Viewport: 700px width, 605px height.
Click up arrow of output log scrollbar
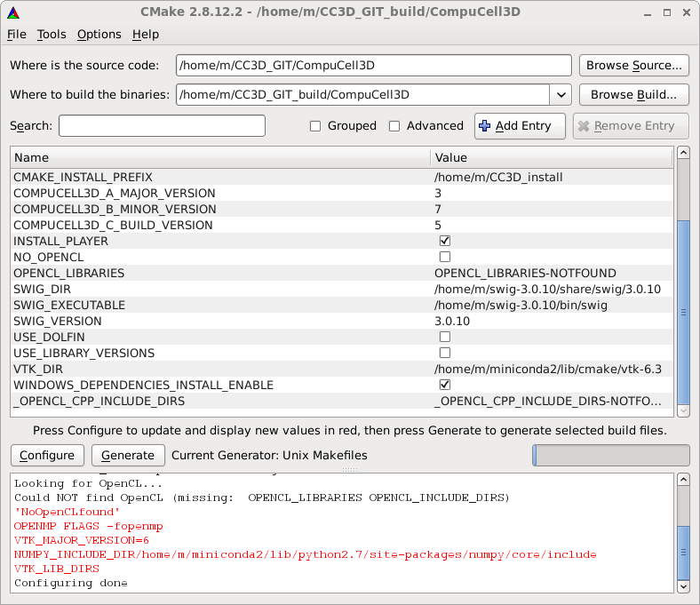(683, 481)
